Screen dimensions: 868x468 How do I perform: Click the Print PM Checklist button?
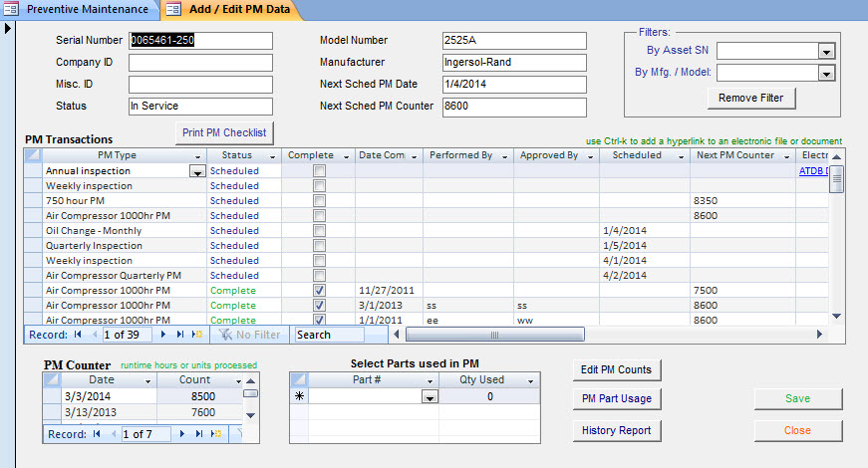224,133
